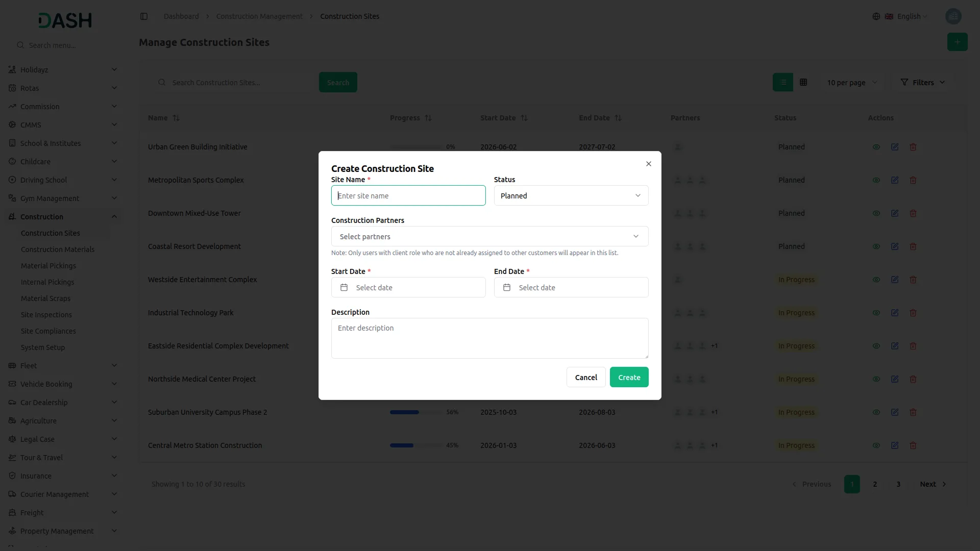980x551 pixels.
Task: Sort the table by Name column
Action: pyautogui.click(x=164, y=118)
